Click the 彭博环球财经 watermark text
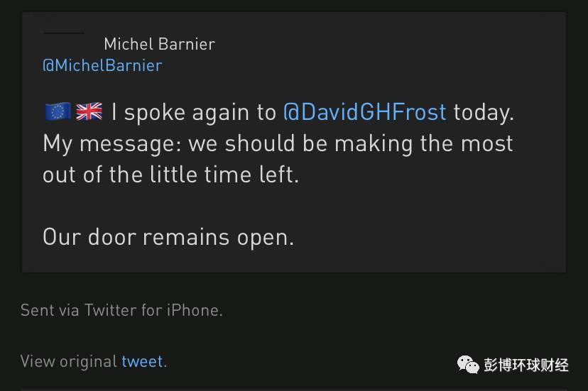This screenshot has width=588, height=391. pos(526,365)
